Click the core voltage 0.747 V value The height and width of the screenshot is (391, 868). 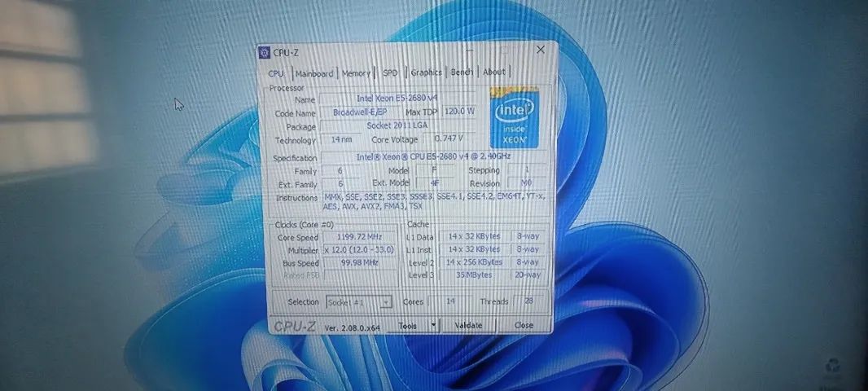point(449,138)
